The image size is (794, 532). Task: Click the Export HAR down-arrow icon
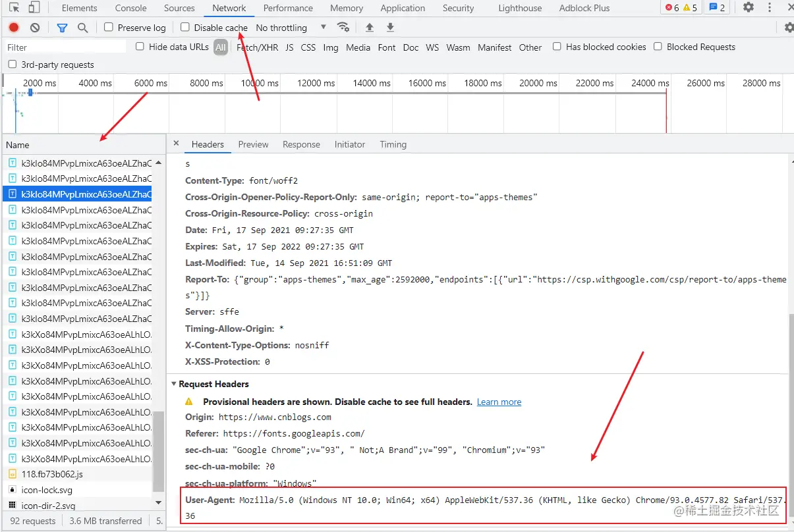point(390,27)
